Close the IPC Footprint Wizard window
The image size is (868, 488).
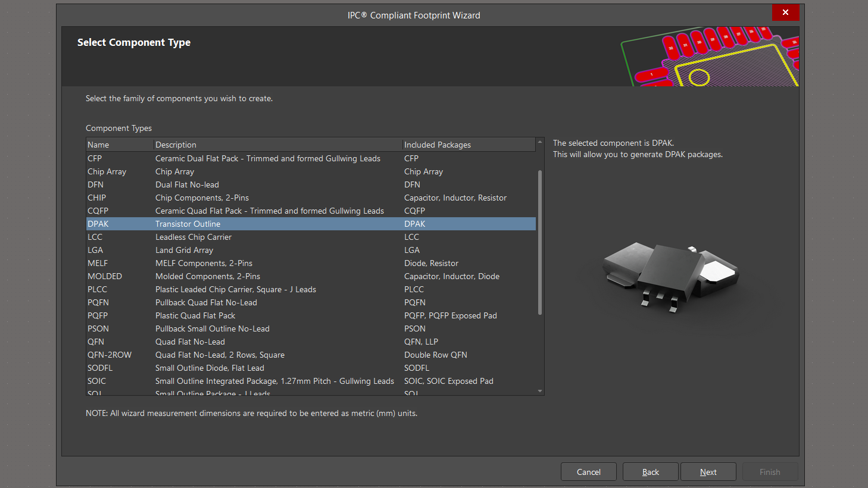click(785, 12)
